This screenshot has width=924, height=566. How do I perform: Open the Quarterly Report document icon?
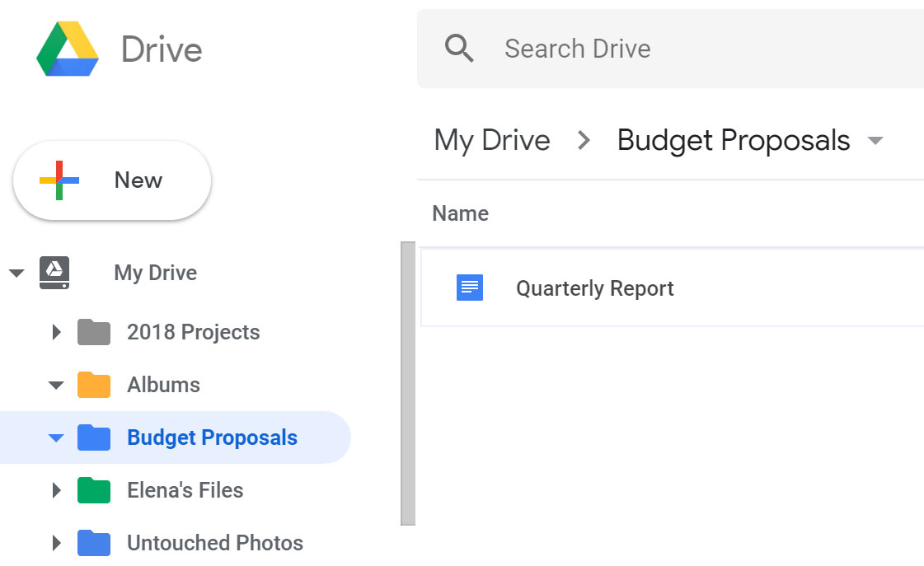[469, 288]
